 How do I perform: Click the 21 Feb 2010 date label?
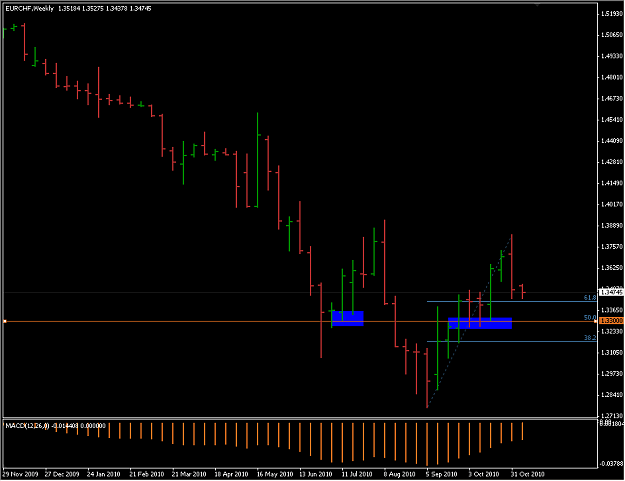(x=146, y=474)
